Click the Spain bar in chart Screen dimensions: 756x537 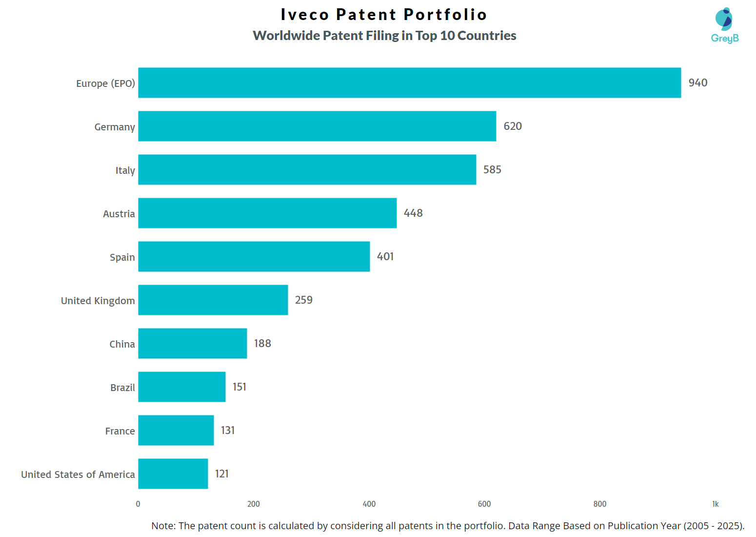(x=254, y=256)
